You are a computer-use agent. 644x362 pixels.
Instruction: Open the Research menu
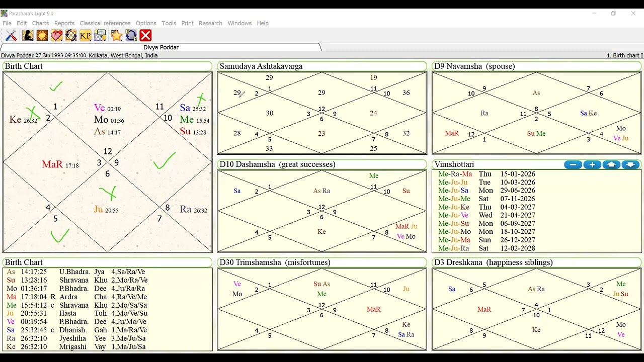pyautogui.click(x=210, y=23)
